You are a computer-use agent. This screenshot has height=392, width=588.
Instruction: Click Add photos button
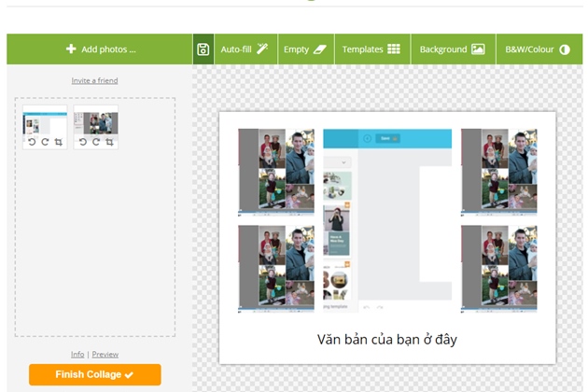tap(100, 49)
